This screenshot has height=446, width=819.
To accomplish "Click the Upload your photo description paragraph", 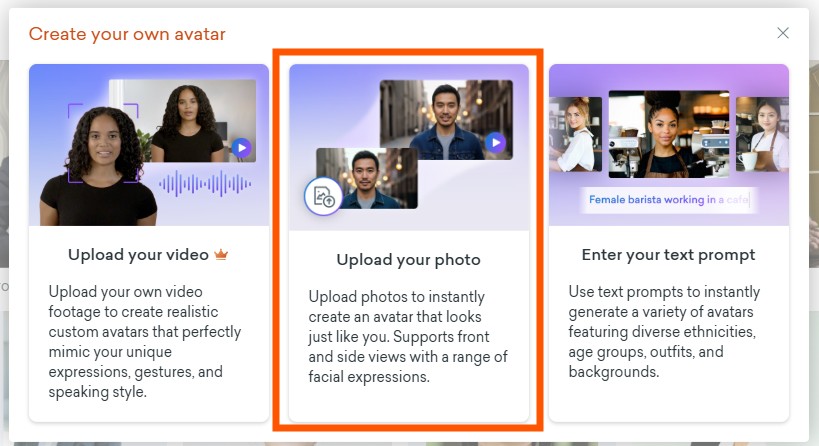I will 408,337.
